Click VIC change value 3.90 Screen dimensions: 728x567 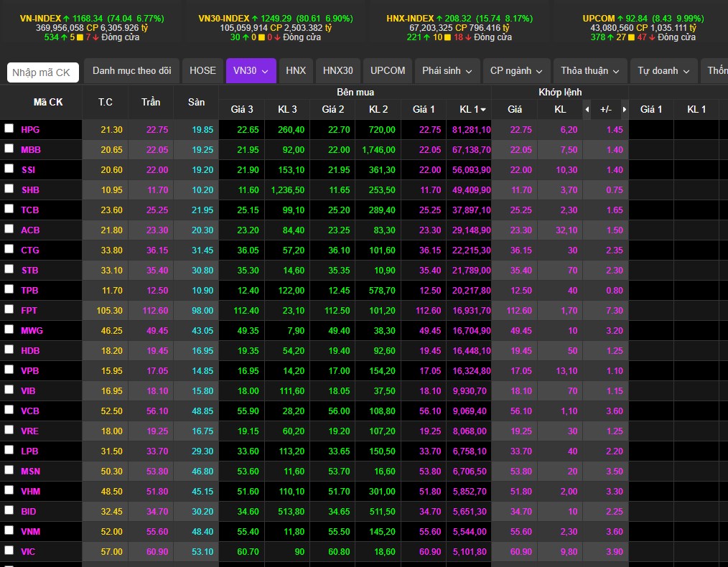615,552
